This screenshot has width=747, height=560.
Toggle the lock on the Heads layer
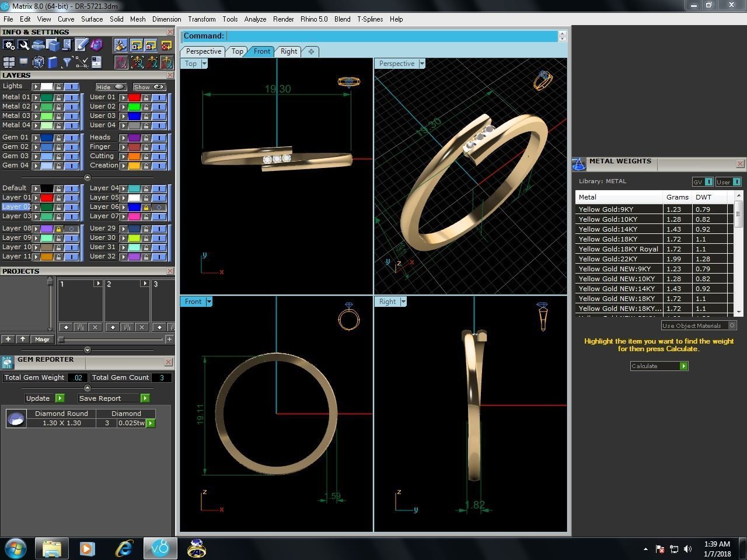146,138
